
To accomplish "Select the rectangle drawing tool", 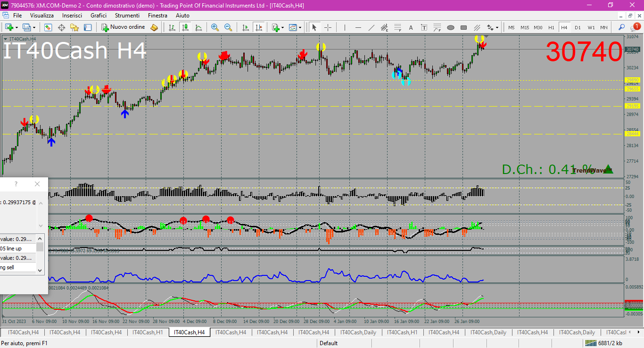I will point(463,27).
